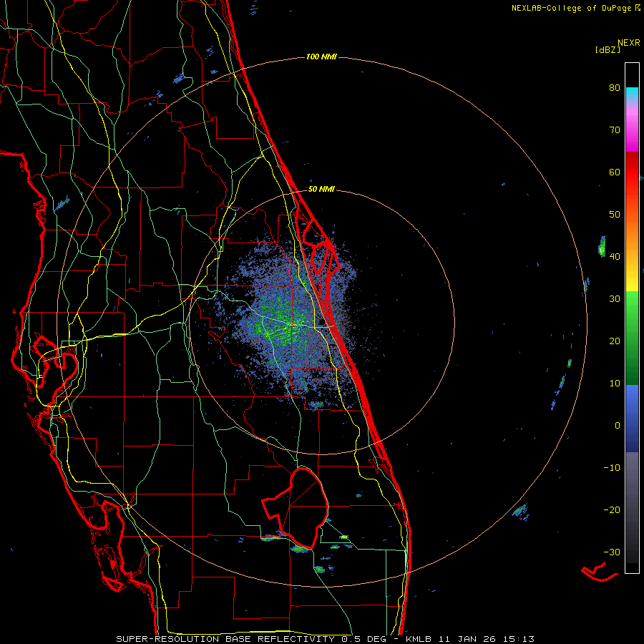Click the gray -15 dBZ color bar segment
Screen dimensions: 644x644
click(x=632, y=489)
